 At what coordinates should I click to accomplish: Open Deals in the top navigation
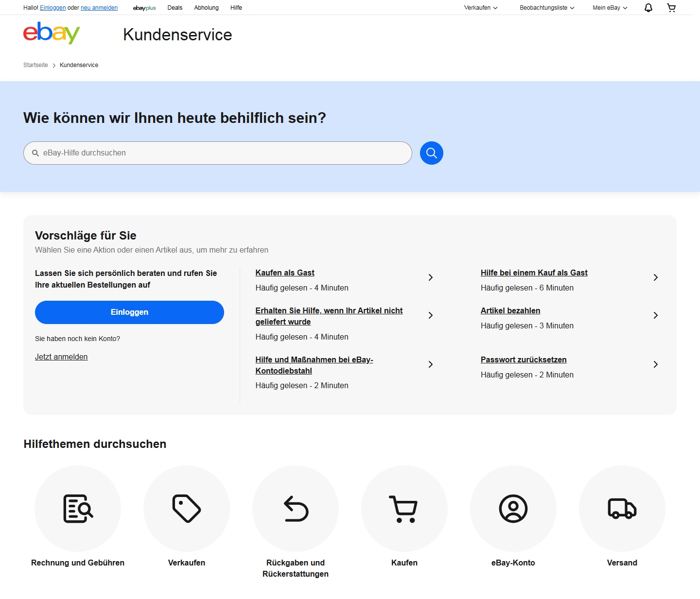(175, 8)
